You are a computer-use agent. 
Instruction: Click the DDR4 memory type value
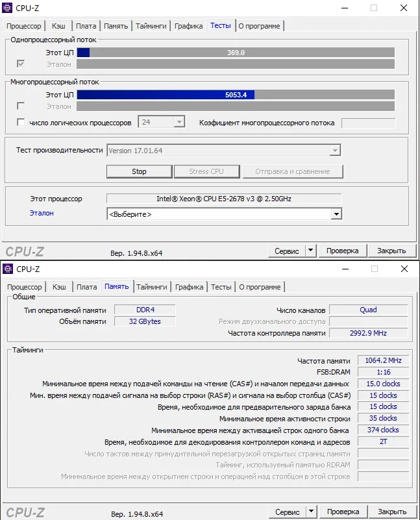point(145,310)
